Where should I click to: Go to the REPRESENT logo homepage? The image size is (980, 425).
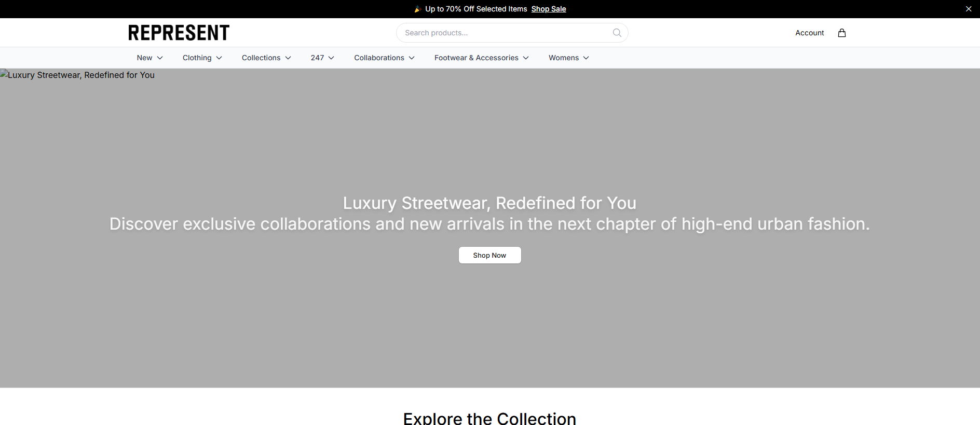(x=179, y=33)
